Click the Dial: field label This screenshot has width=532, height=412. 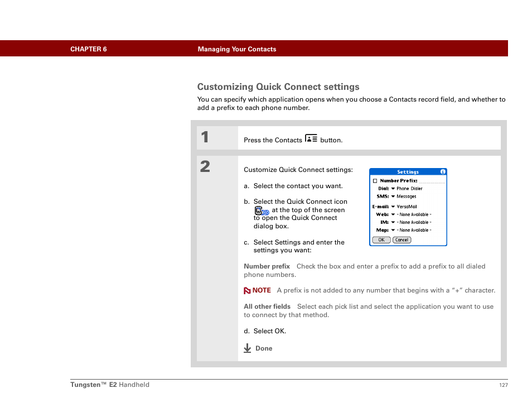[x=384, y=189]
